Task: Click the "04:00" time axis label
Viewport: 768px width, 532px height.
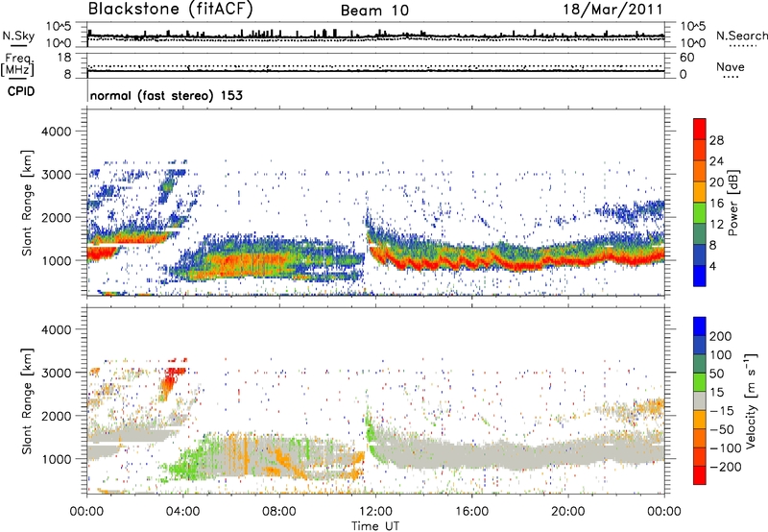Action: (x=183, y=512)
